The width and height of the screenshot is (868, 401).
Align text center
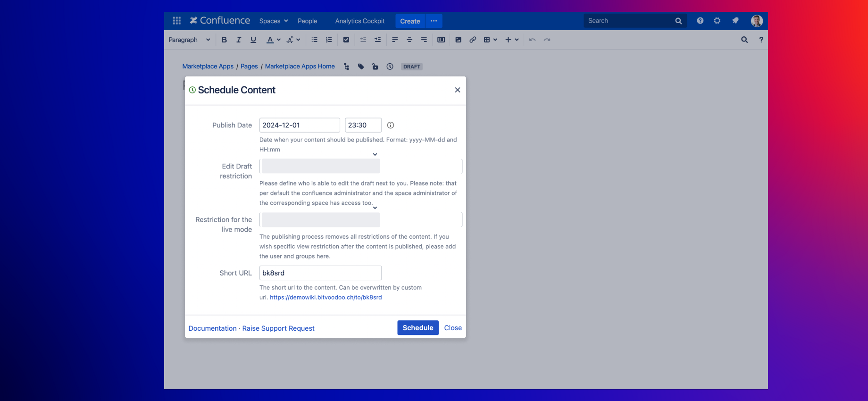tap(409, 40)
